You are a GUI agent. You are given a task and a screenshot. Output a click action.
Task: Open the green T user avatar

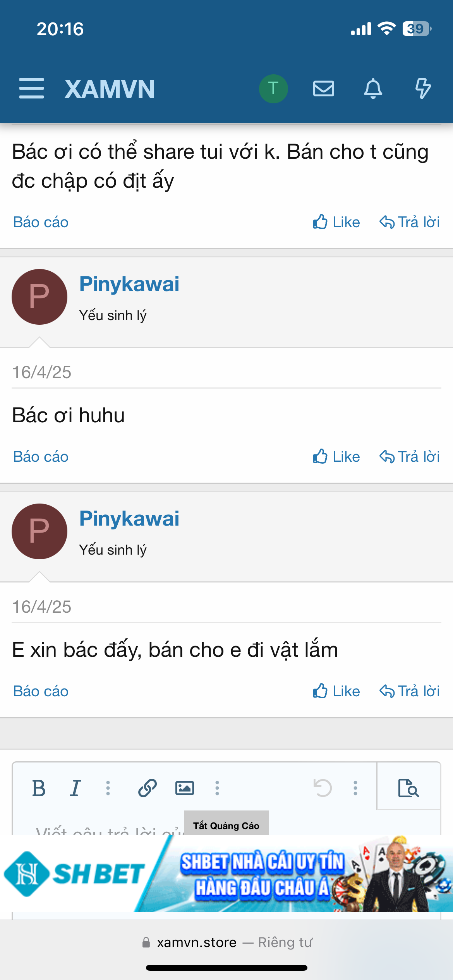(273, 88)
